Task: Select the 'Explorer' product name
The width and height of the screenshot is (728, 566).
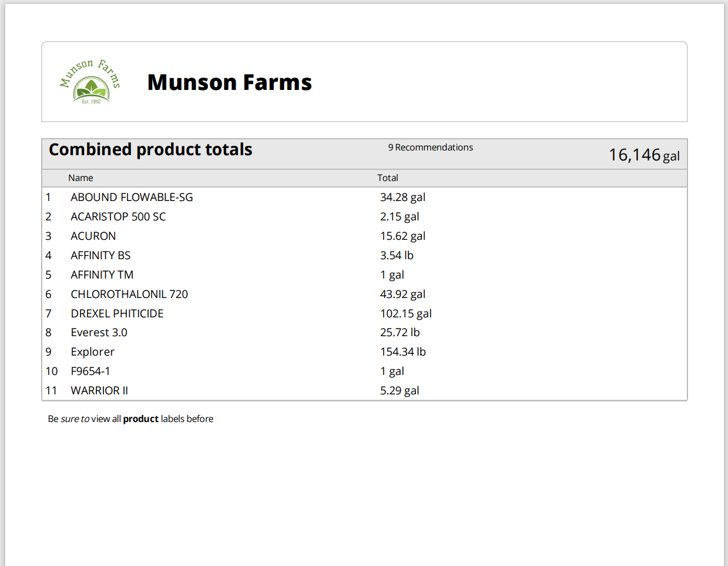Action: [x=92, y=352]
